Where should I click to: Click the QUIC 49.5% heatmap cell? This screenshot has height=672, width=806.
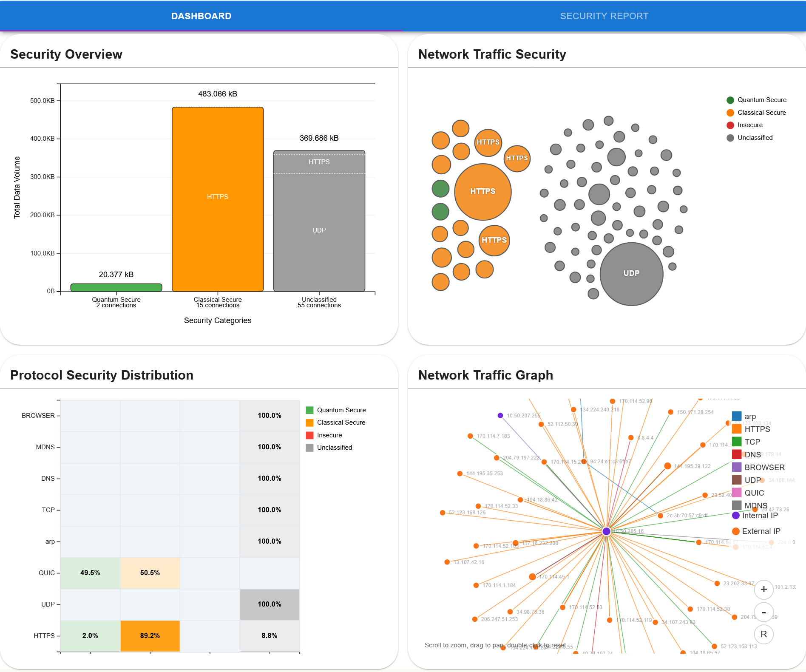(90, 573)
